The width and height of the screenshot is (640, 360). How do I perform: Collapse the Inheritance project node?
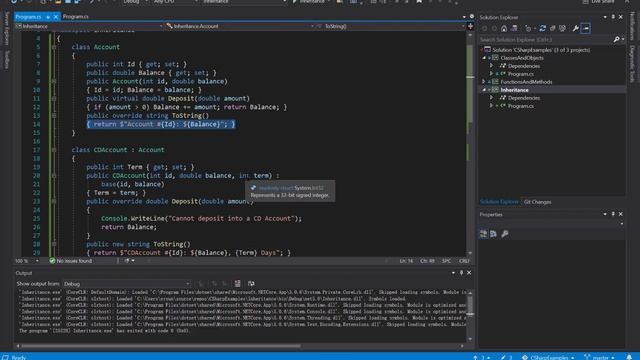tap(484, 90)
